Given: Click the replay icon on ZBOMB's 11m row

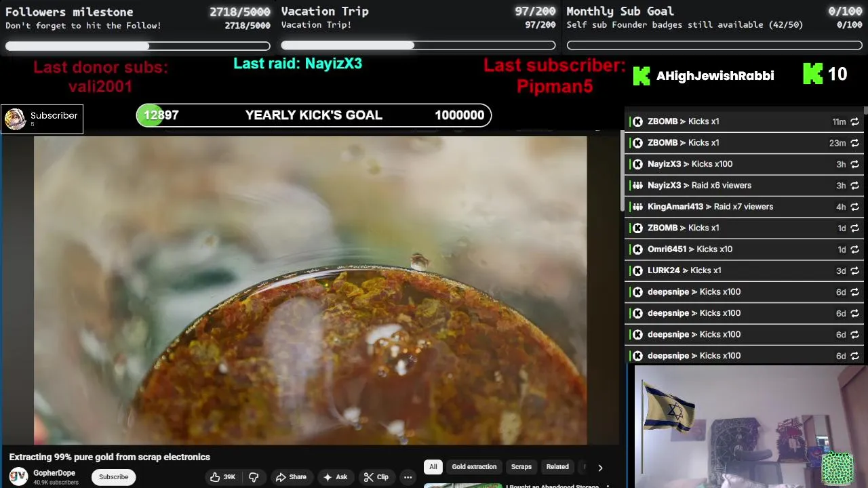Looking at the screenshot, I should point(854,122).
